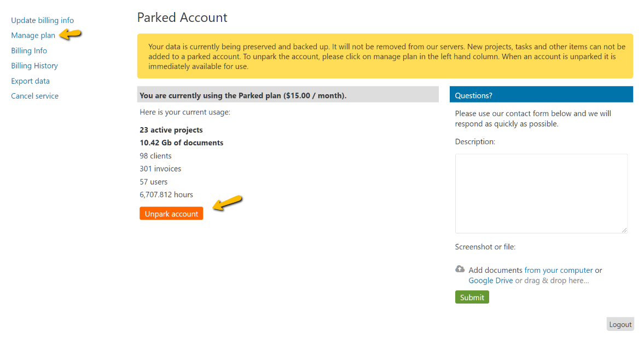Image resolution: width=644 pixels, height=343 pixels.
Task: Click the Google Drive upload link
Action: pyautogui.click(x=490, y=280)
